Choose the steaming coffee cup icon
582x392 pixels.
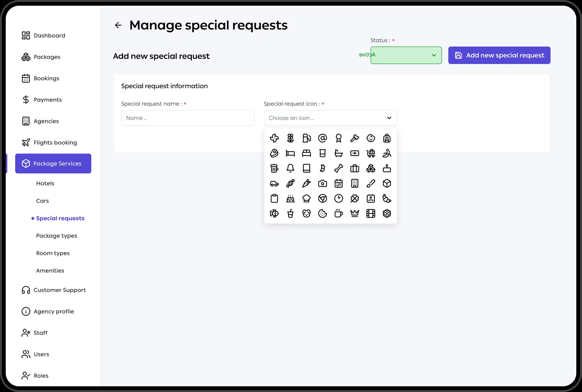338,214
